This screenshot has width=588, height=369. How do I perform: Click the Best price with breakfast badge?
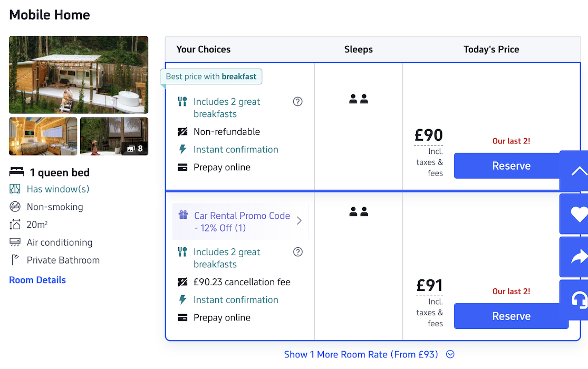pyautogui.click(x=211, y=76)
